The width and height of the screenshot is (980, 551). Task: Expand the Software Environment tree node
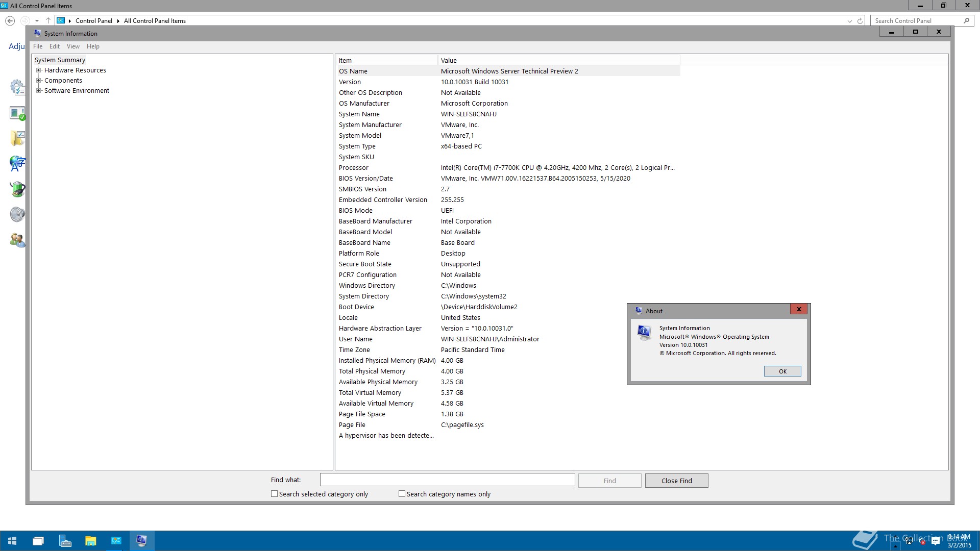click(x=38, y=91)
